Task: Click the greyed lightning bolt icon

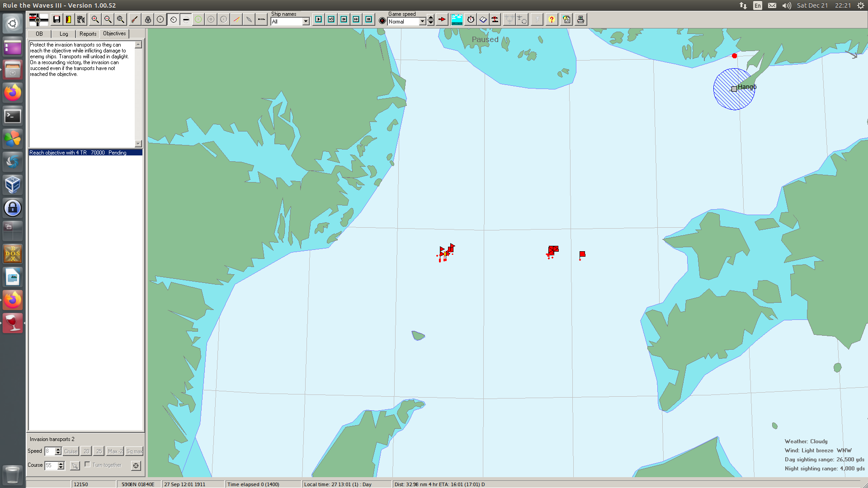Action: (x=537, y=19)
